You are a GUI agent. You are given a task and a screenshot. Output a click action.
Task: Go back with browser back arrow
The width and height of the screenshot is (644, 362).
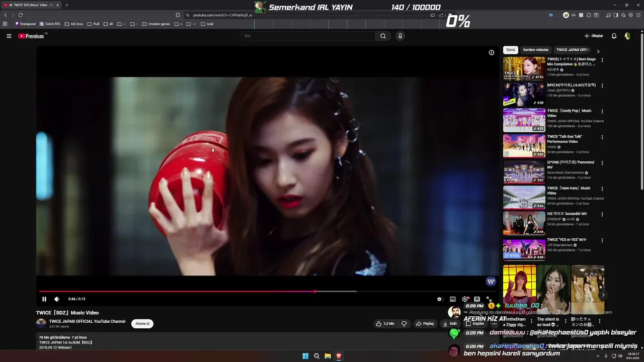[6, 15]
